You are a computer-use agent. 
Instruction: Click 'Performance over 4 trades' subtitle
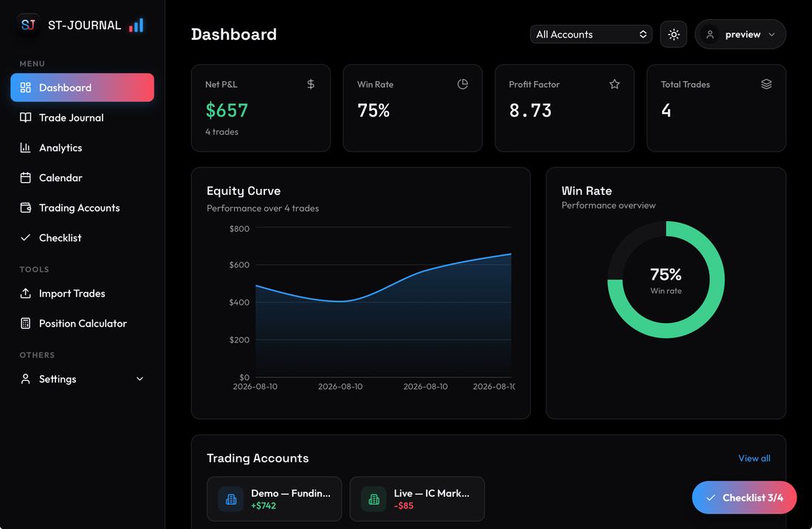point(263,208)
